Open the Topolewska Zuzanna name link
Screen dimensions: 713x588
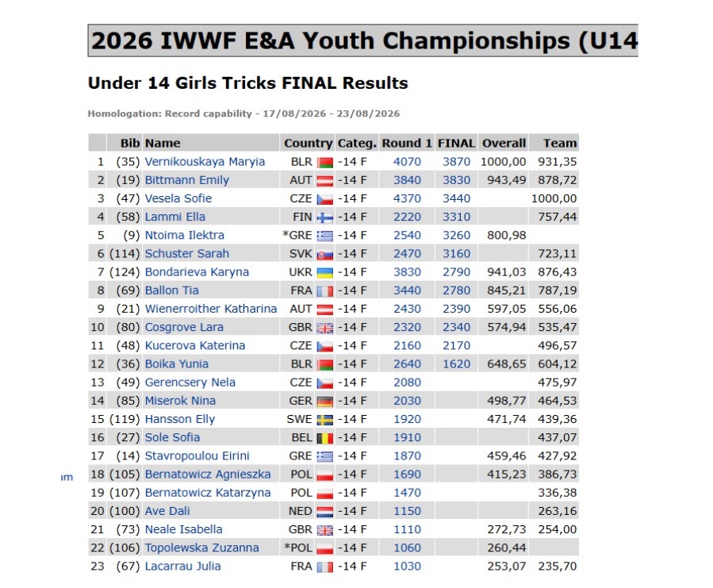(x=201, y=548)
